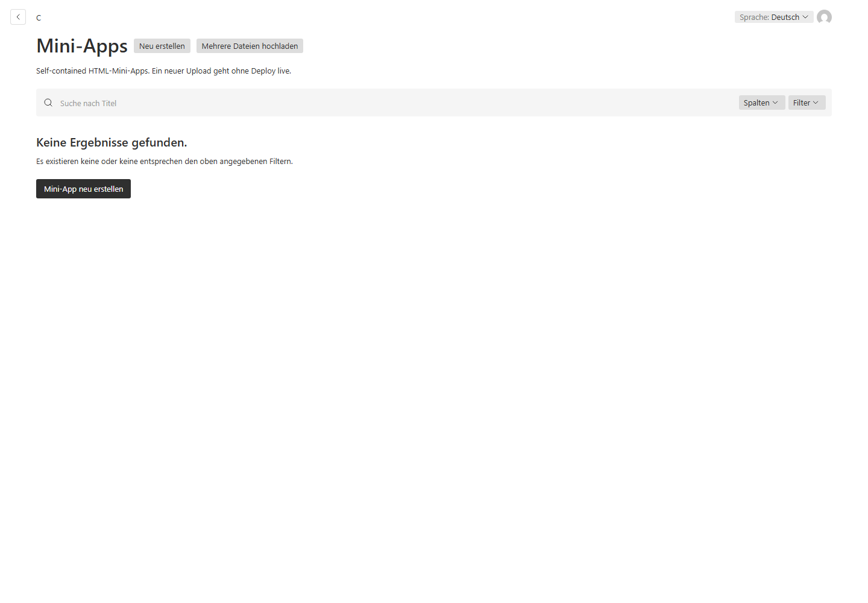Click the Self-contained HTML-Mini-Apps description text
The width and height of the screenshot is (868, 603).
163,71
